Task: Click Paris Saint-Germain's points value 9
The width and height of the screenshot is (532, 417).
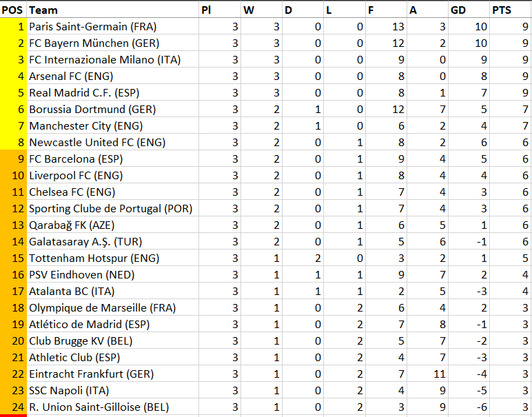Action: [x=511, y=26]
